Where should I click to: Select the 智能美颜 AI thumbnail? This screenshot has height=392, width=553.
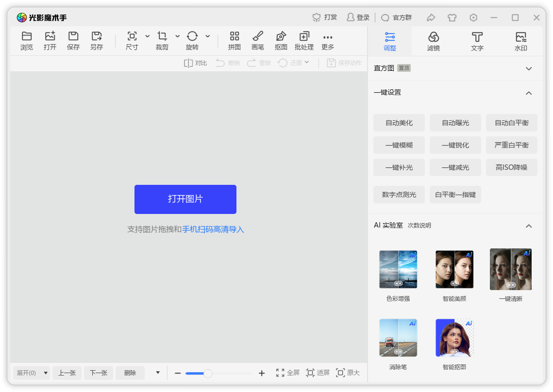[454, 270]
